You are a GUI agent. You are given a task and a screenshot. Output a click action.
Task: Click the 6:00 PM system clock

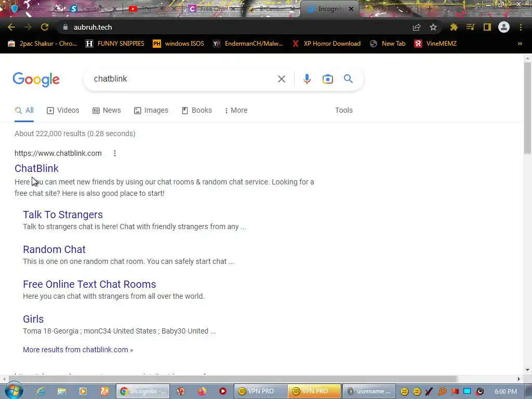tap(506, 392)
